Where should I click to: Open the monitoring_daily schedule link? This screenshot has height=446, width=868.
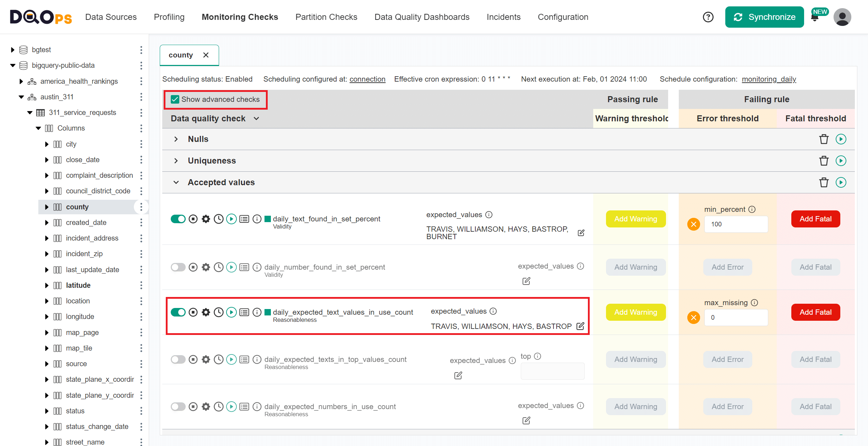769,79
